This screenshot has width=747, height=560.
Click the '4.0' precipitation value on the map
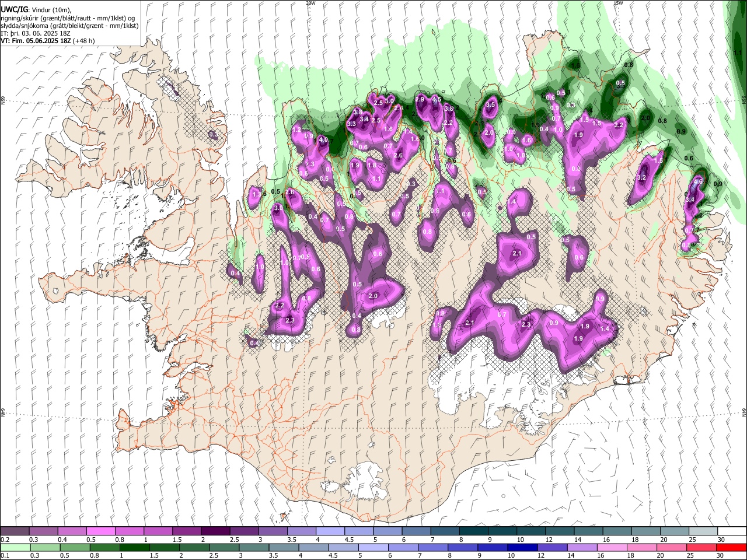pos(323,141)
